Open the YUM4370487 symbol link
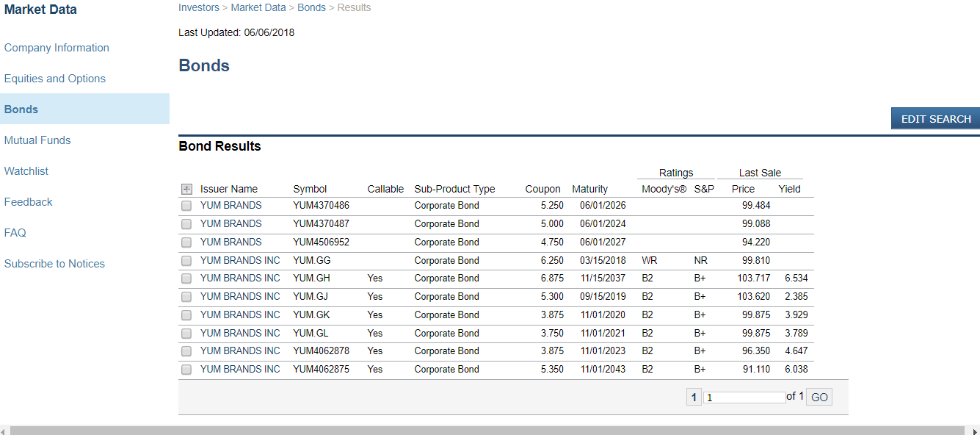This screenshot has height=435, width=980. (x=321, y=223)
